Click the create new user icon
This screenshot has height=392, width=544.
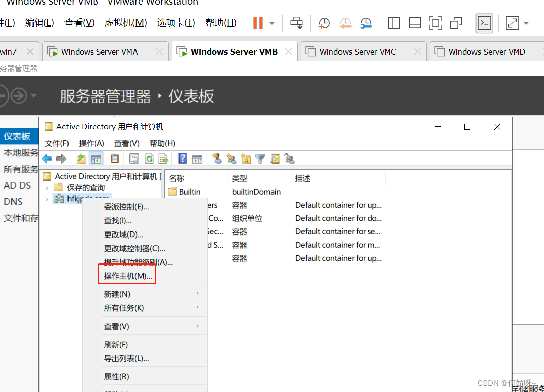pyautogui.click(x=217, y=159)
